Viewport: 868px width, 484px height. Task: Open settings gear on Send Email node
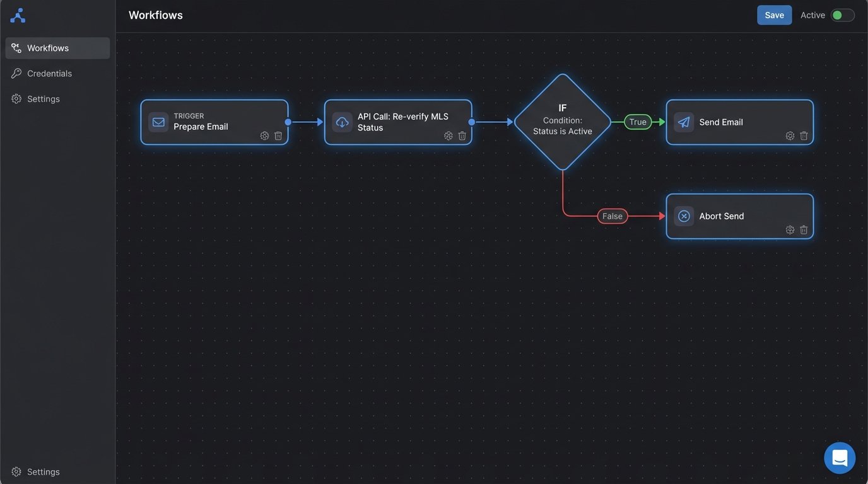[790, 135]
